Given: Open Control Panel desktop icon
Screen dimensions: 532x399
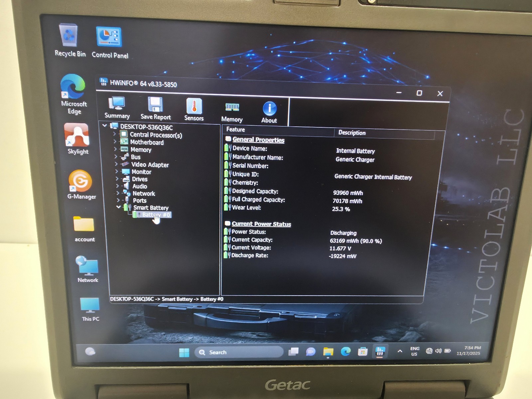Looking at the screenshot, I should 110,43.
